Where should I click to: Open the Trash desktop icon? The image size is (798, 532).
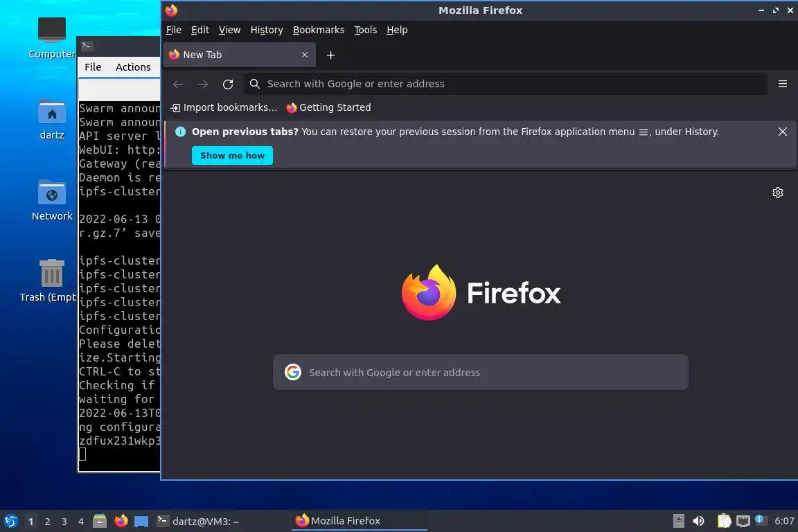[51, 281]
